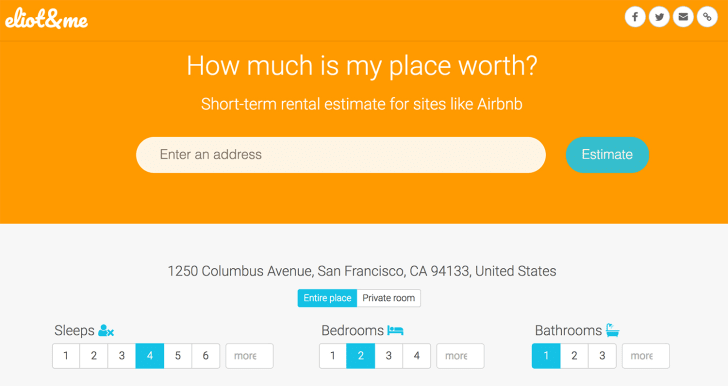The image size is (728, 386).
Task: Copy link with the chain icon
Action: tap(707, 17)
